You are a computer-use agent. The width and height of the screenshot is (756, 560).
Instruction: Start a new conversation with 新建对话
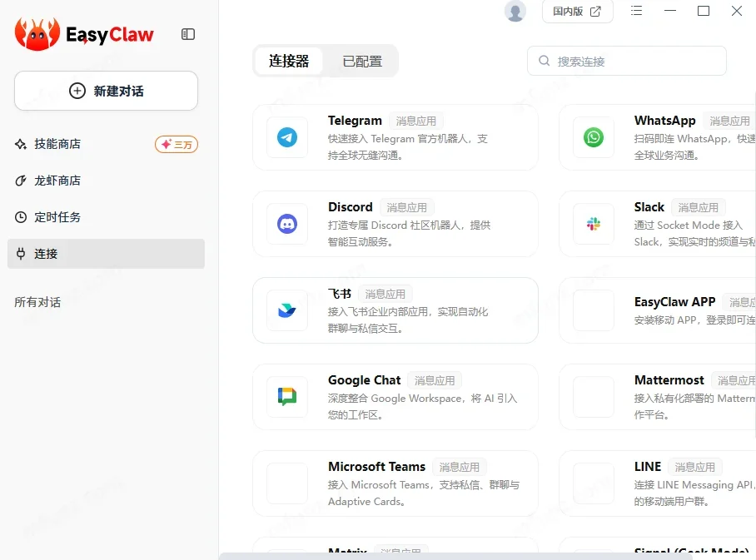pyautogui.click(x=106, y=91)
